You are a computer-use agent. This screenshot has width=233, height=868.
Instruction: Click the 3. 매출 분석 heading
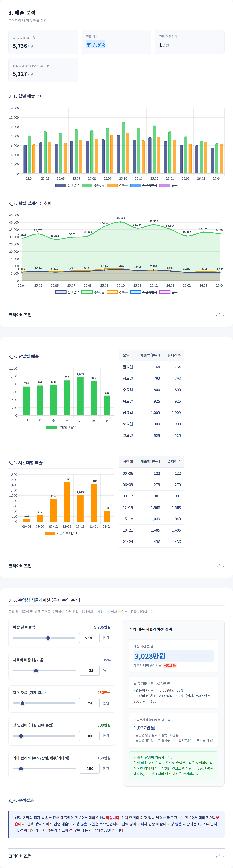coord(22,12)
